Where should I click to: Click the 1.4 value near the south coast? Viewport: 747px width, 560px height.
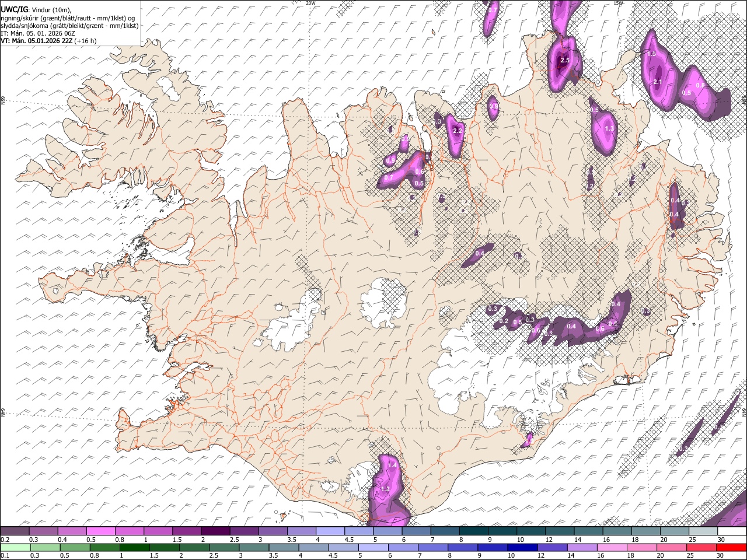[x=392, y=466]
